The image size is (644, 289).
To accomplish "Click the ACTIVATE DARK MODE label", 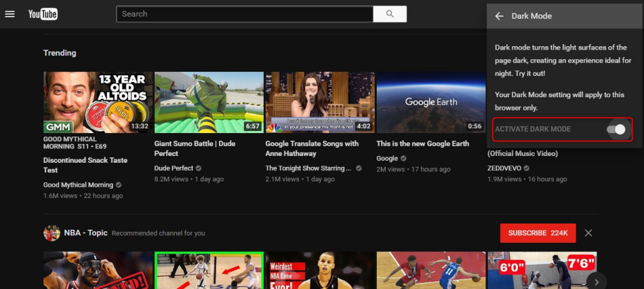I will (x=532, y=129).
